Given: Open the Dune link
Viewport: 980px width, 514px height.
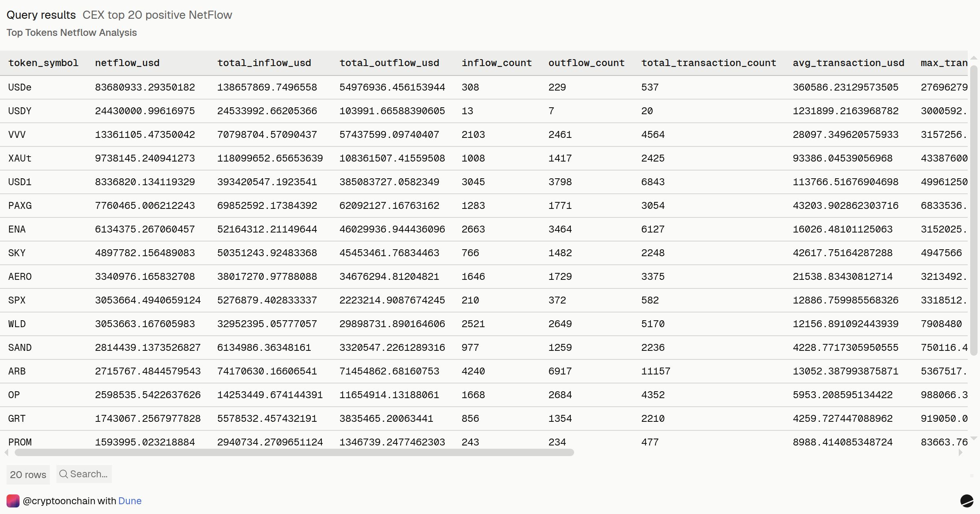Looking at the screenshot, I should [x=130, y=501].
